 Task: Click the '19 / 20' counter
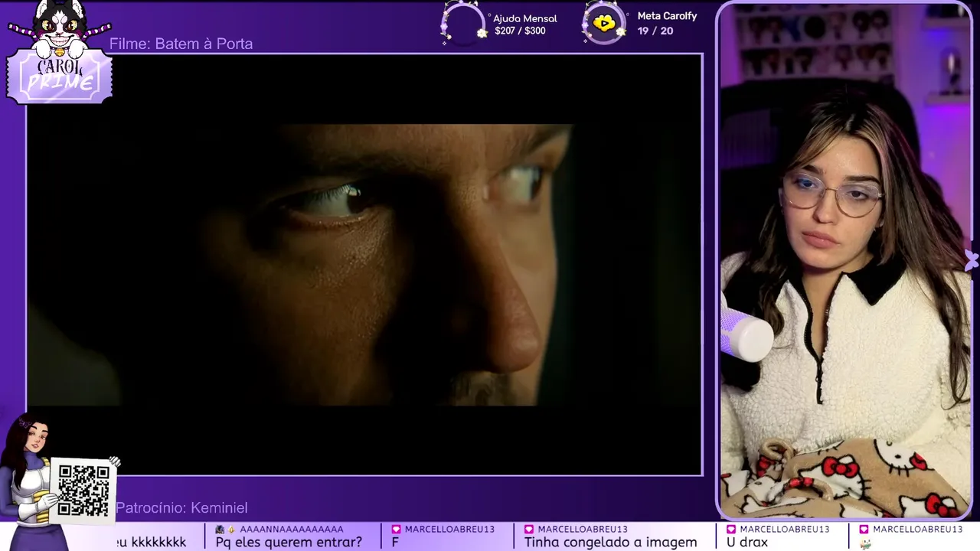tap(655, 31)
